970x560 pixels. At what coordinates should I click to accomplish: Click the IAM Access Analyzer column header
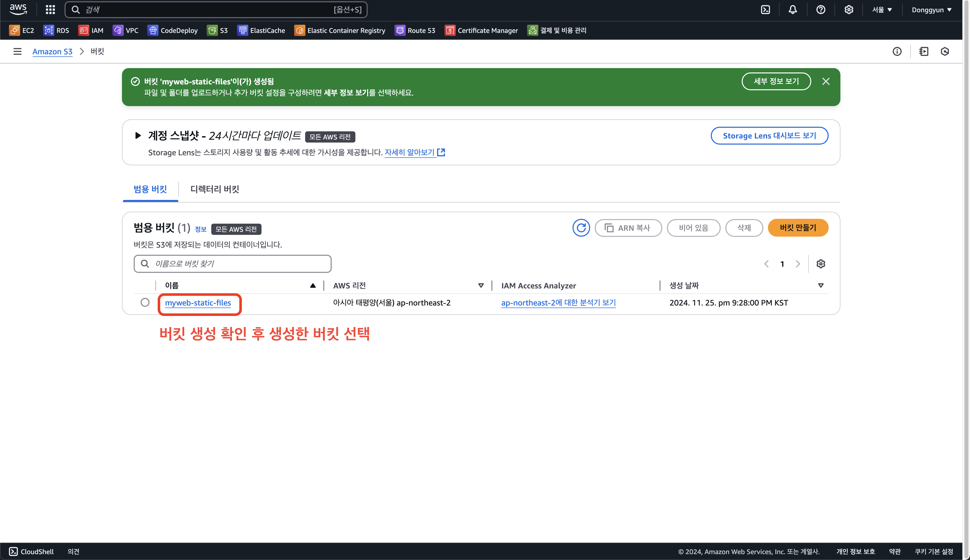point(538,286)
